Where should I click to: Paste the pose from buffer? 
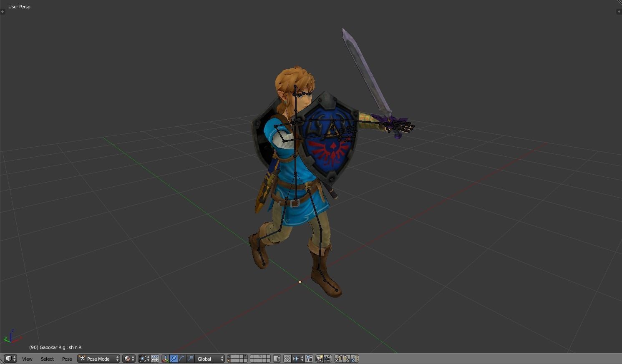click(346, 359)
